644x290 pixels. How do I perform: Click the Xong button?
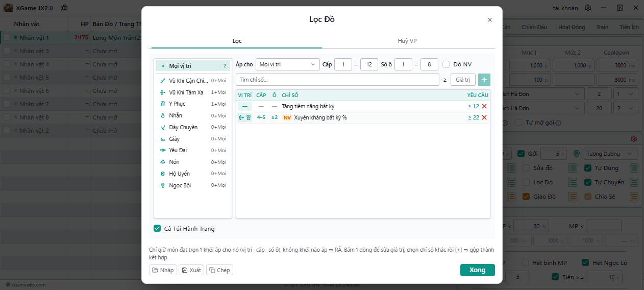click(478, 270)
